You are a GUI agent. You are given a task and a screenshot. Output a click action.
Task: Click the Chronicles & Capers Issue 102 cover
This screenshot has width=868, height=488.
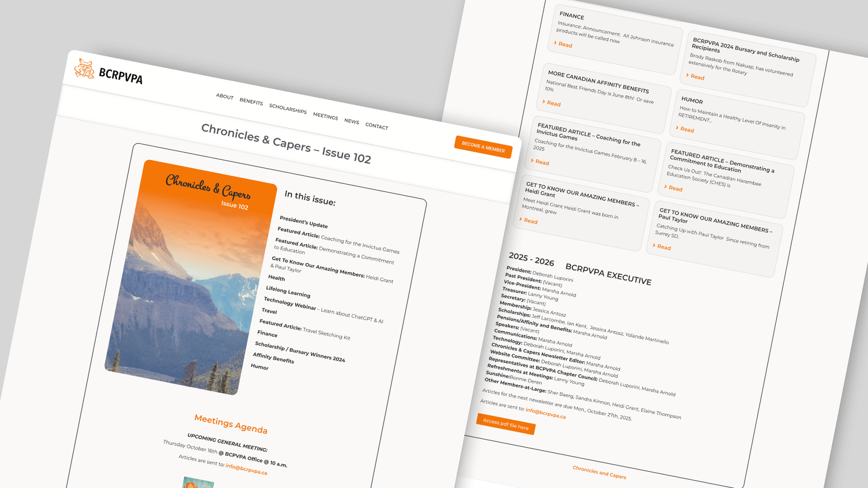click(x=190, y=277)
